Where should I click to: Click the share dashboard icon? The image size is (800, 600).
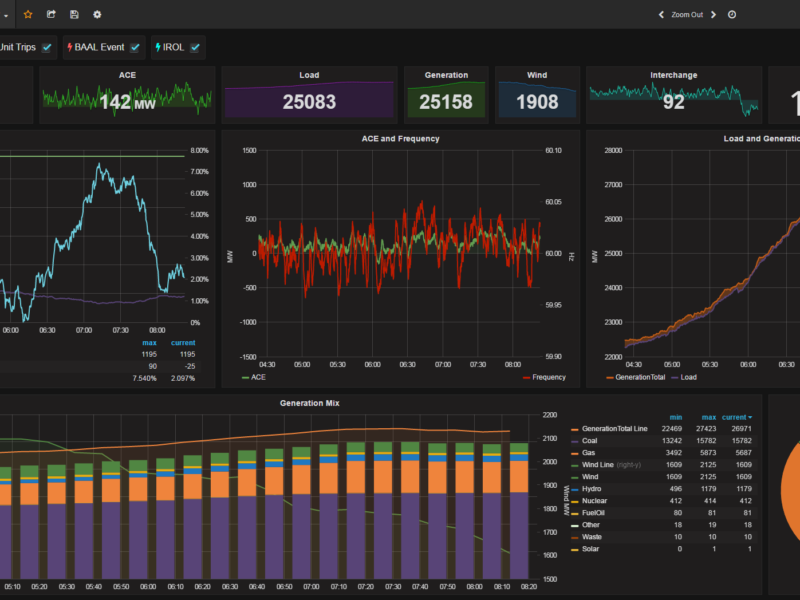[x=51, y=14]
